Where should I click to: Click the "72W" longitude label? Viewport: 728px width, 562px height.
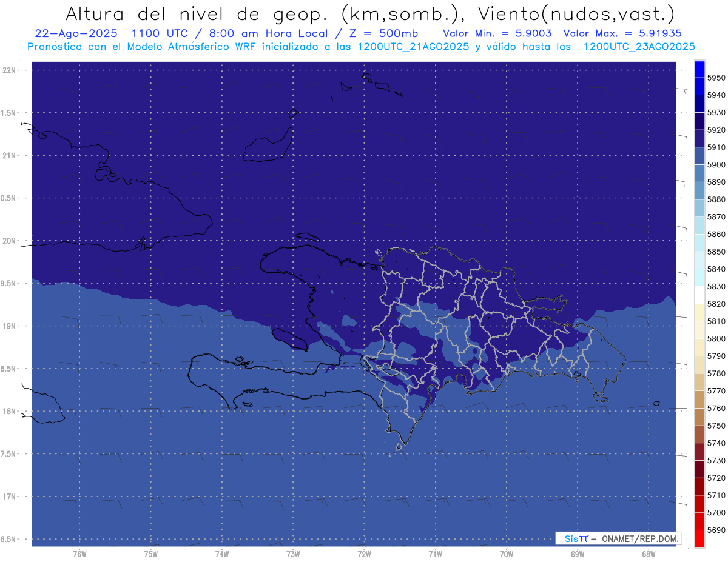[x=364, y=554]
